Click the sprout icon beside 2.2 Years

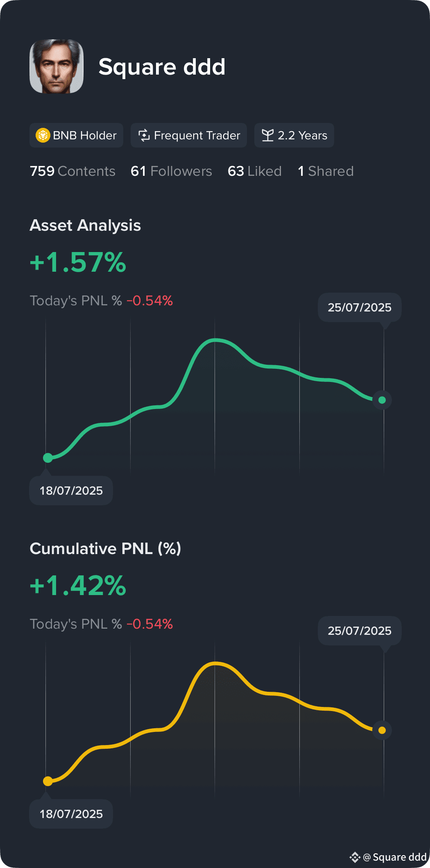[x=267, y=135]
